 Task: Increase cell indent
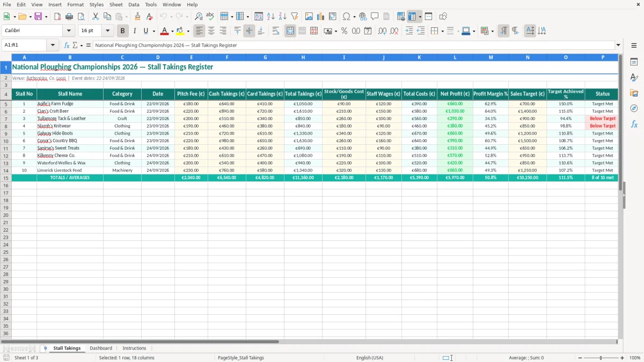pos(409,31)
